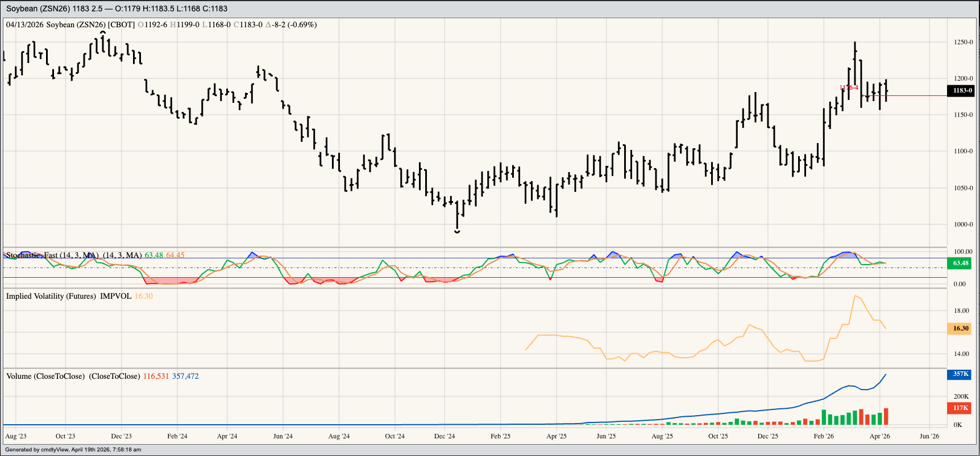Click the Soybean (ZSN26) [CBOT] chart header
This screenshot has width=980, height=456.
(90, 25)
